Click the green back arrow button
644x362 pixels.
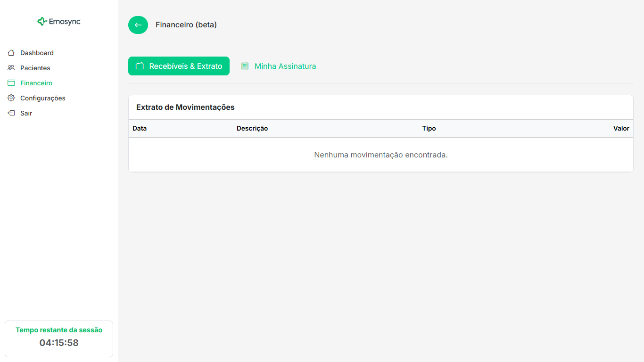tap(138, 25)
